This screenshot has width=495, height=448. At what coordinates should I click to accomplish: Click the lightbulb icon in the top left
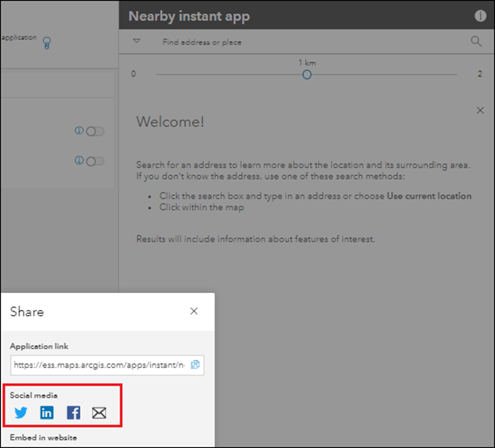47,43
